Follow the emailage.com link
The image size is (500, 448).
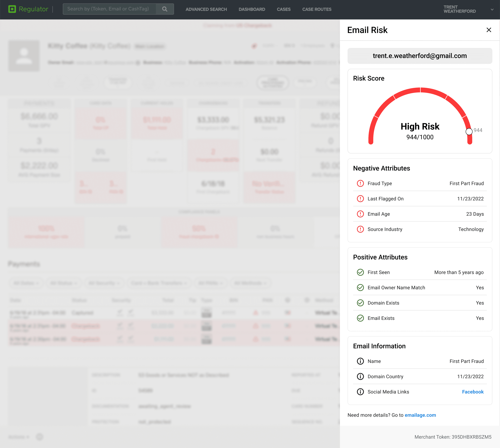[420, 415]
